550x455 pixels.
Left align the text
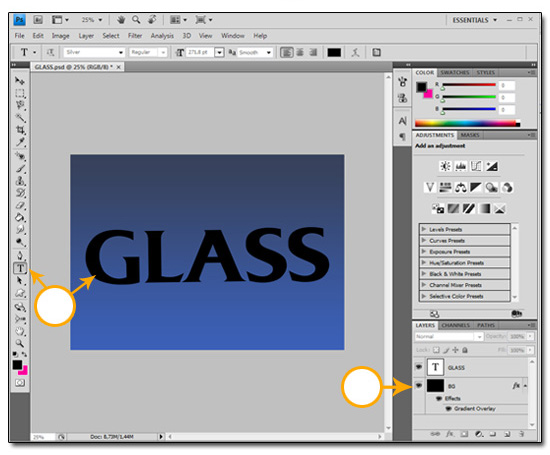[x=287, y=53]
